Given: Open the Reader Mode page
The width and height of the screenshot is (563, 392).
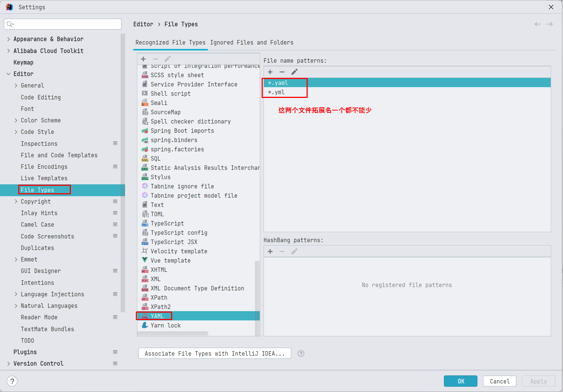Looking at the screenshot, I should (x=39, y=317).
